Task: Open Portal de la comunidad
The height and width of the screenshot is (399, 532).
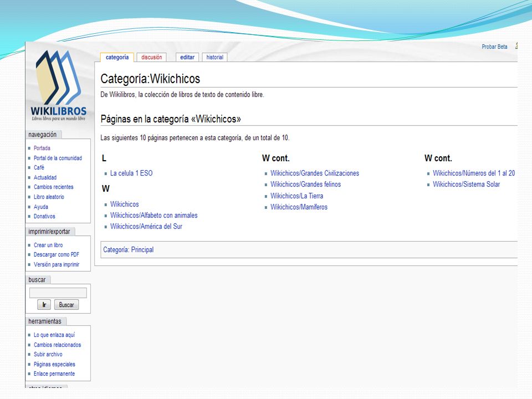Action: (x=58, y=158)
